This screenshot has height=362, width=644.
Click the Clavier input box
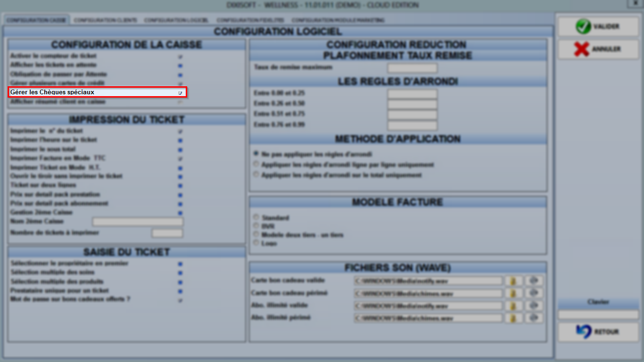click(x=598, y=314)
